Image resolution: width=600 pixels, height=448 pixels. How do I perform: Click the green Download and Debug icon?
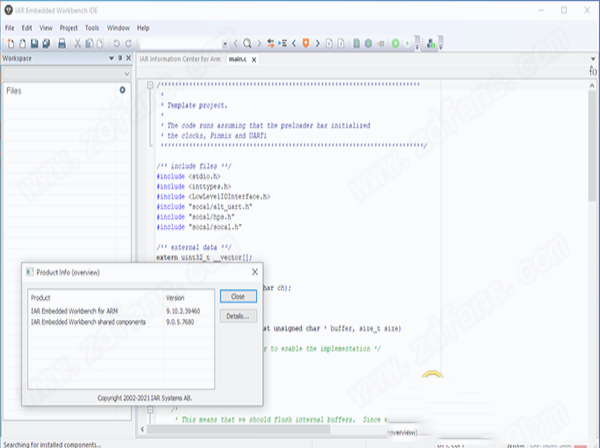[396, 44]
